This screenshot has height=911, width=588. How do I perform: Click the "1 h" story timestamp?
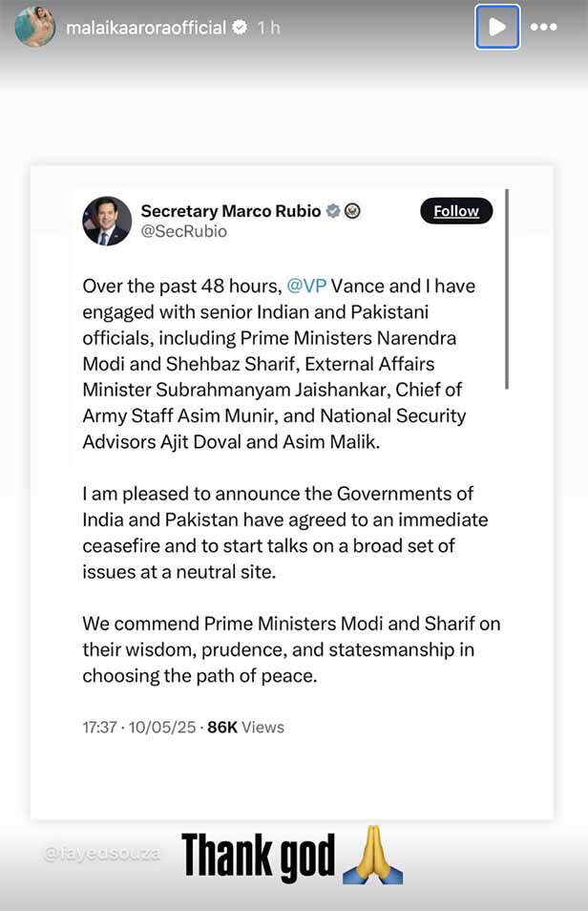click(x=268, y=28)
